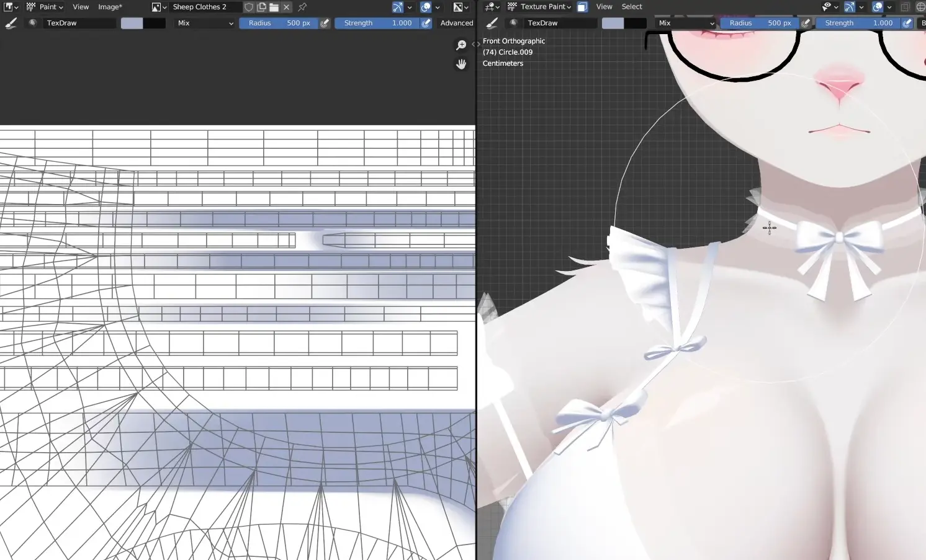
Task: Open the Select menu in 3D viewport
Action: tap(632, 7)
